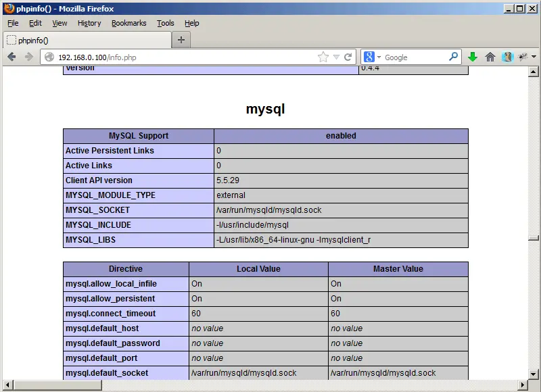541x392 pixels.
Task: Click the Google search engine icon
Action: click(x=369, y=57)
